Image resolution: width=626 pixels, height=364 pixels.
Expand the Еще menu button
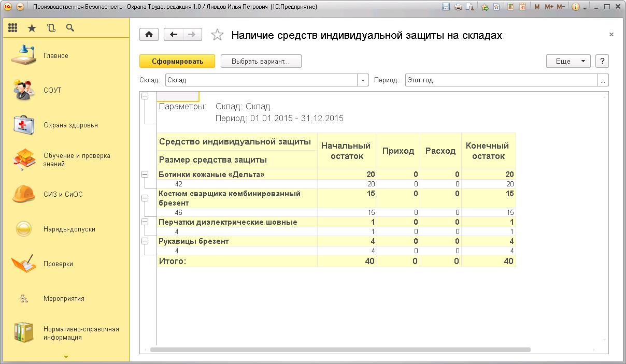[x=568, y=61]
